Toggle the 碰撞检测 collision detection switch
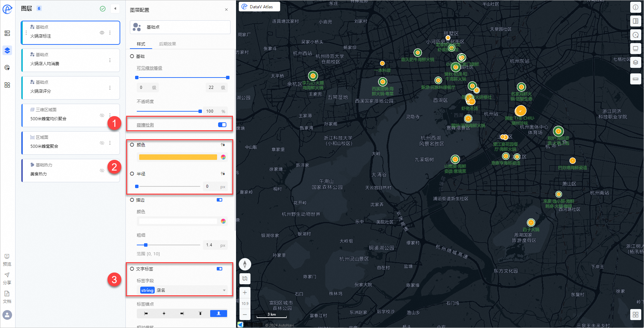 222,125
